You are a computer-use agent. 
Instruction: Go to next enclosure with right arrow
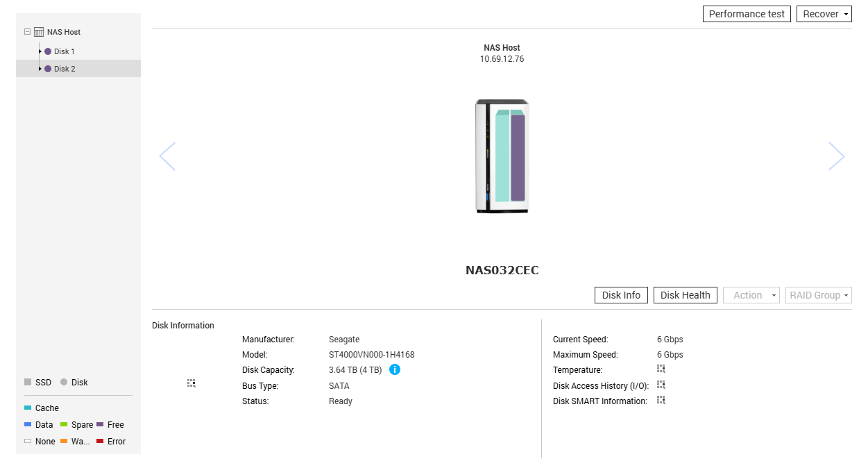click(837, 156)
